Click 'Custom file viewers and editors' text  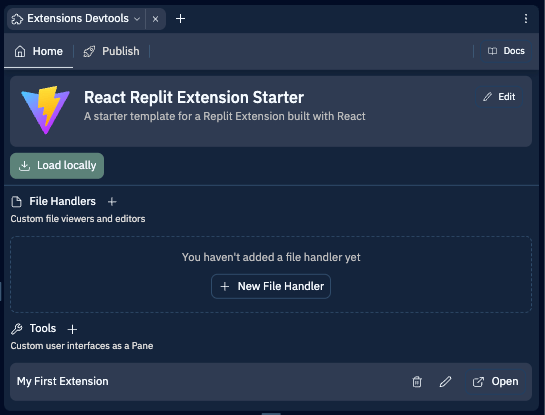coord(78,219)
